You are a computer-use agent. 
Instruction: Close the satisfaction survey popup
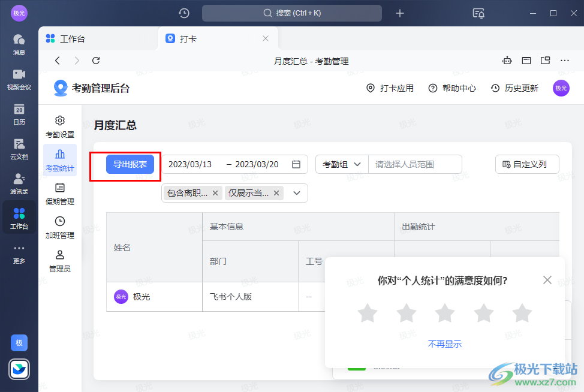tap(547, 280)
